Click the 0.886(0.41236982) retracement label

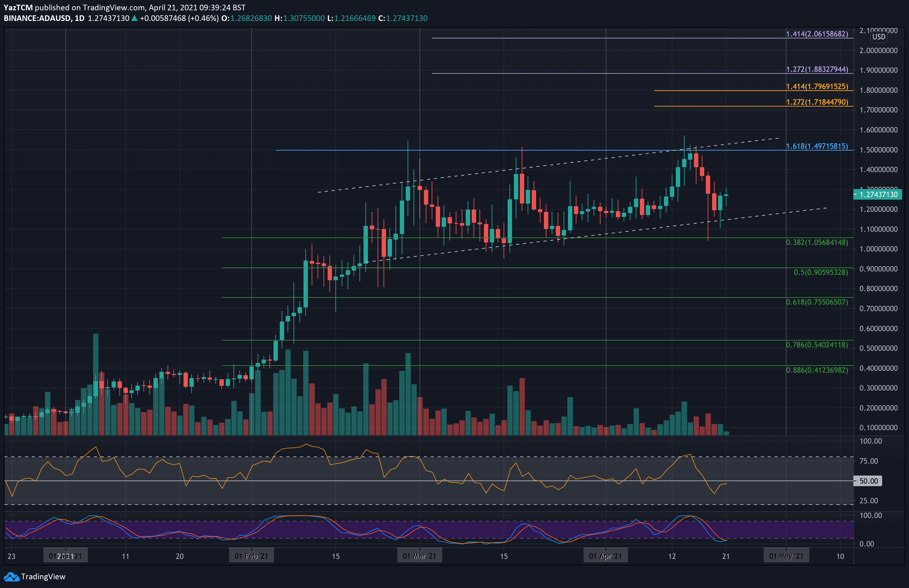coord(817,370)
